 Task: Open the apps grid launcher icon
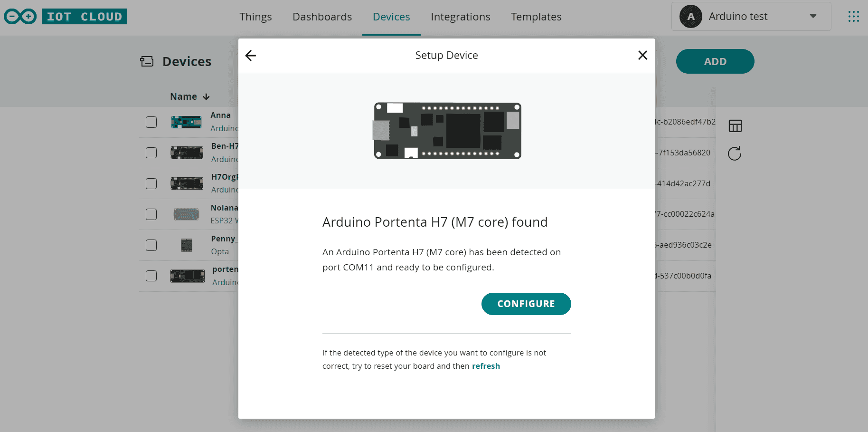click(x=853, y=17)
